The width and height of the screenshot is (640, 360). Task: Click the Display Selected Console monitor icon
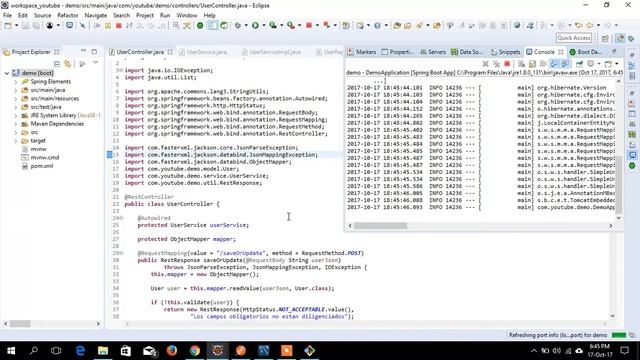pos(590,64)
